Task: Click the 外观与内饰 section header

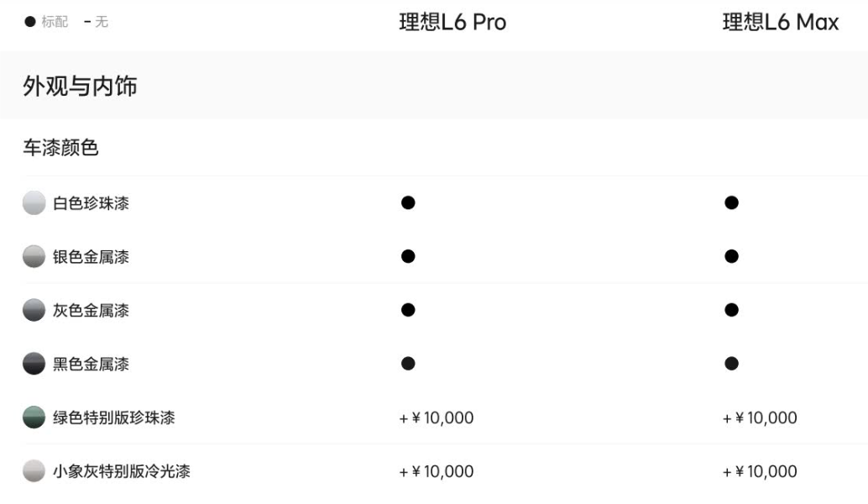Action: coord(80,86)
